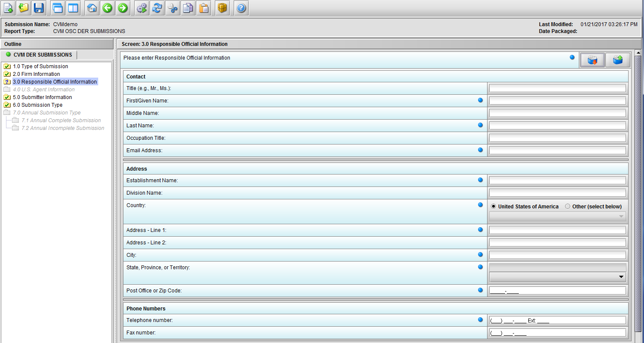Click the blue help dot beside State, Province, or Territory
This screenshot has width=644, height=343.
click(480, 267)
